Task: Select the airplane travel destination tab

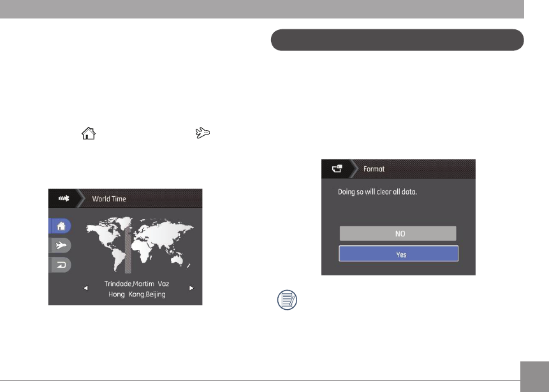Action: 60,245
